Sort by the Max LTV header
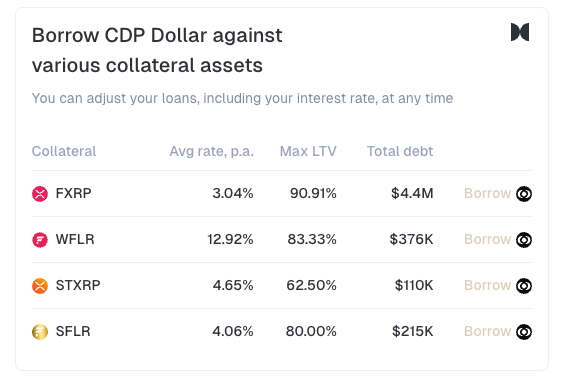 click(308, 151)
